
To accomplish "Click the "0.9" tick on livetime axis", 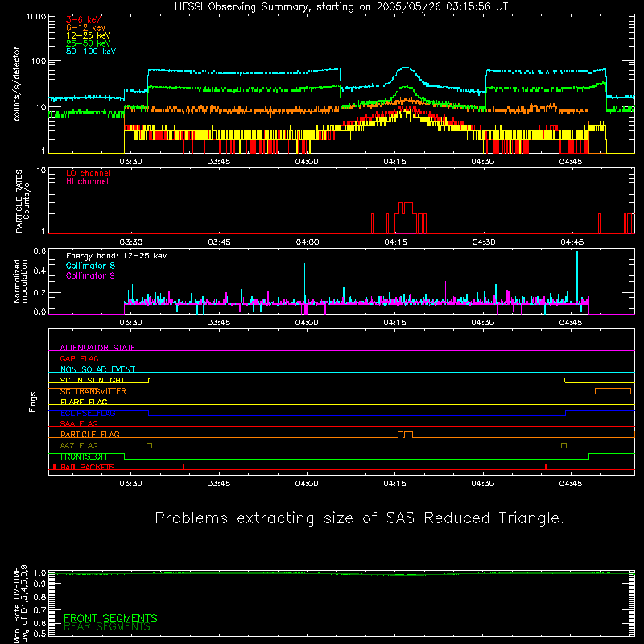I will click(39, 584).
